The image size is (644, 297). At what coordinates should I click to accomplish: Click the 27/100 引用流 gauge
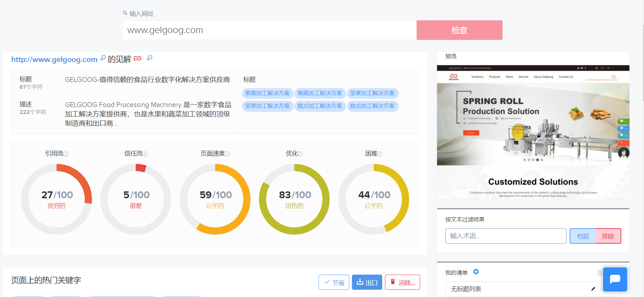pos(57,199)
